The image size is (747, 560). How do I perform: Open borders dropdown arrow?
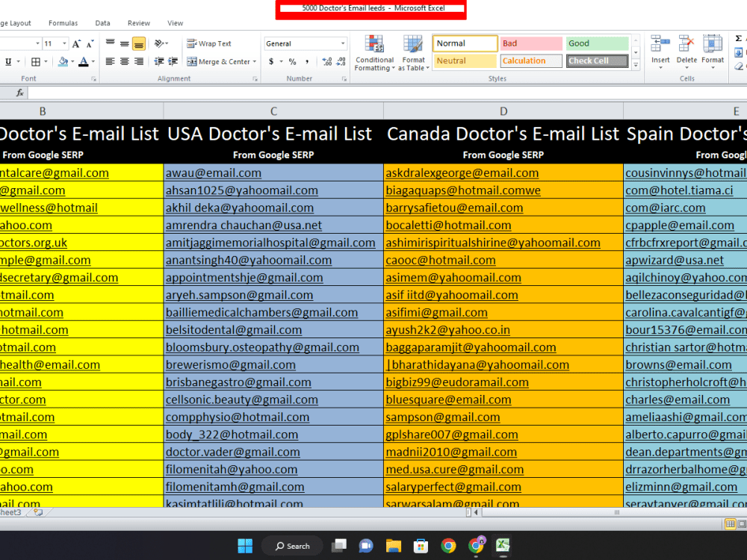tap(46, 61)
